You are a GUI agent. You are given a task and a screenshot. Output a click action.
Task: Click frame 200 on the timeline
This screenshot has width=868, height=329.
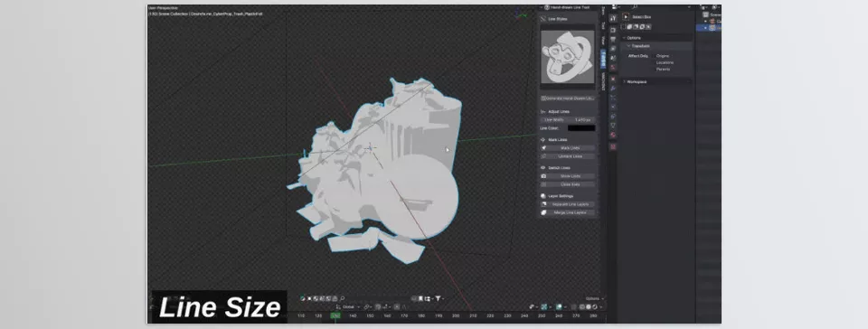click(455, 315)
